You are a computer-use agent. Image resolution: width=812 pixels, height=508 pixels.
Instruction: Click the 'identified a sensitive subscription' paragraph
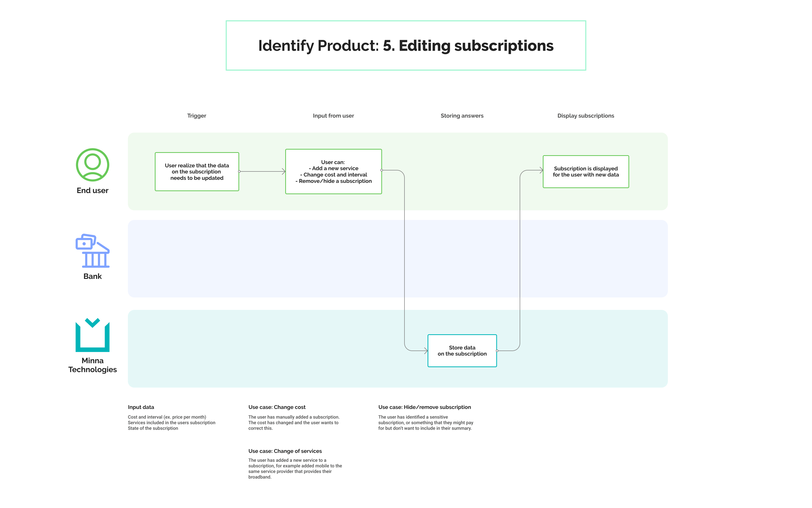click(426, 423)
